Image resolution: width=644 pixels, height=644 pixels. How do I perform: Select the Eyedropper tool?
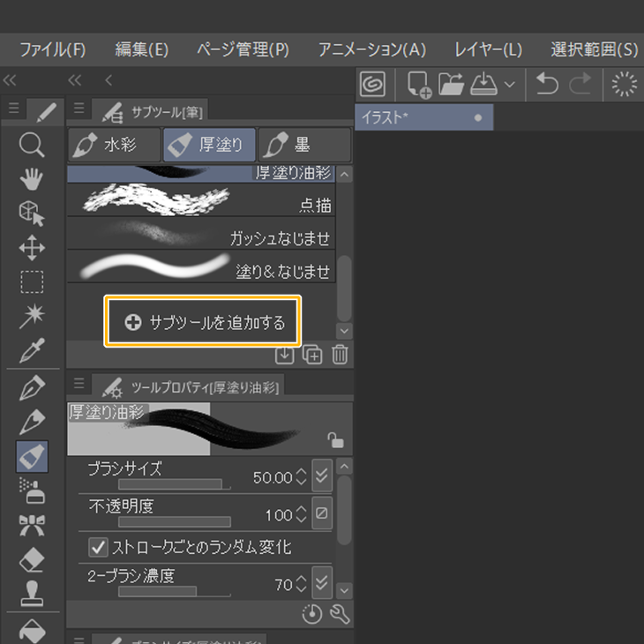32,350
